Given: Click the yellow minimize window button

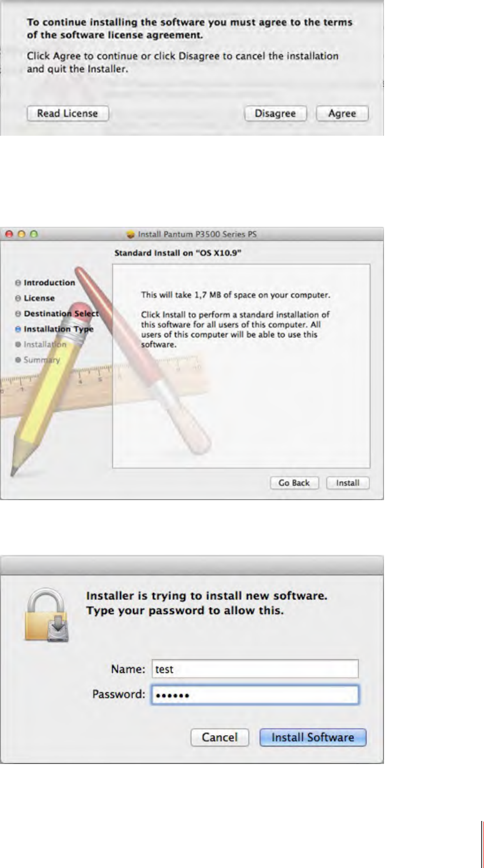Looking at the screenshot, I should pyautogui.click(x=22, y=234).
